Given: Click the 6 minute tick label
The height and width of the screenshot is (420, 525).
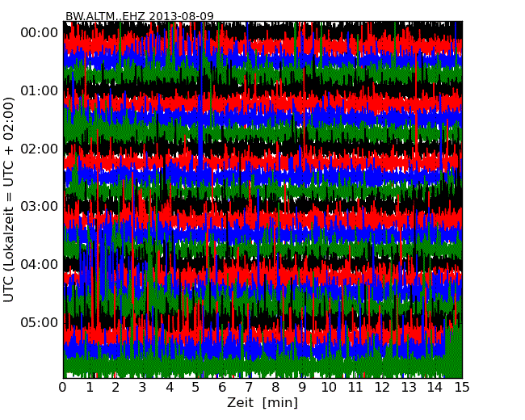Looking at the screenshot, I should tap(222, 388).
